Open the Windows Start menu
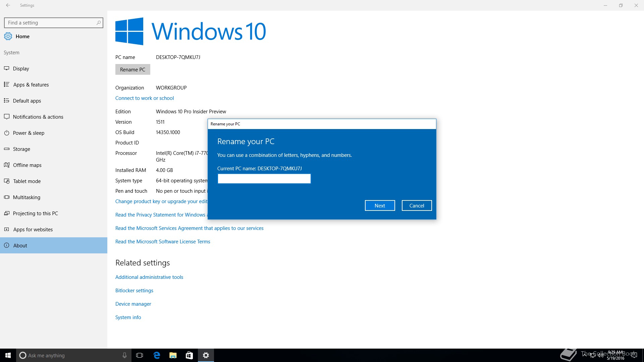 8,355
